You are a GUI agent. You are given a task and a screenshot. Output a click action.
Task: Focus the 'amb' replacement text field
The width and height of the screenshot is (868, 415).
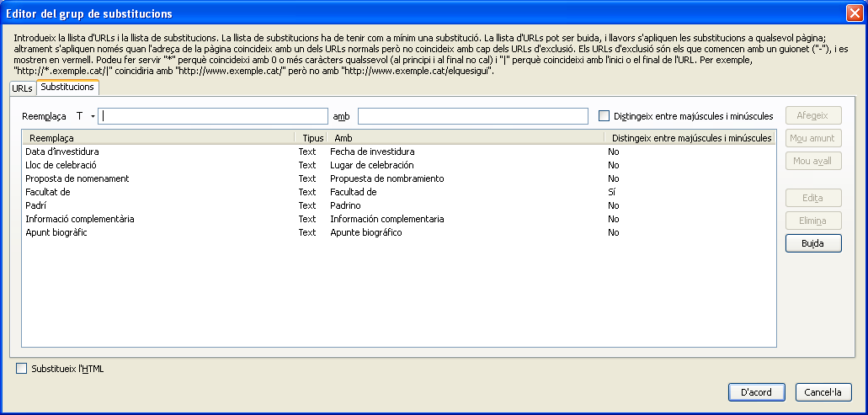pos(472,116)
